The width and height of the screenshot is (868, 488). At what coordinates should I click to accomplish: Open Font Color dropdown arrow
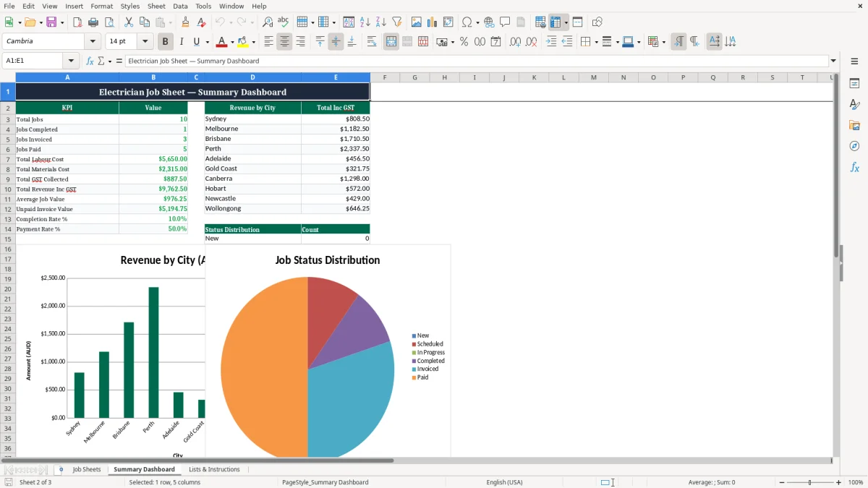click(232, 42)
